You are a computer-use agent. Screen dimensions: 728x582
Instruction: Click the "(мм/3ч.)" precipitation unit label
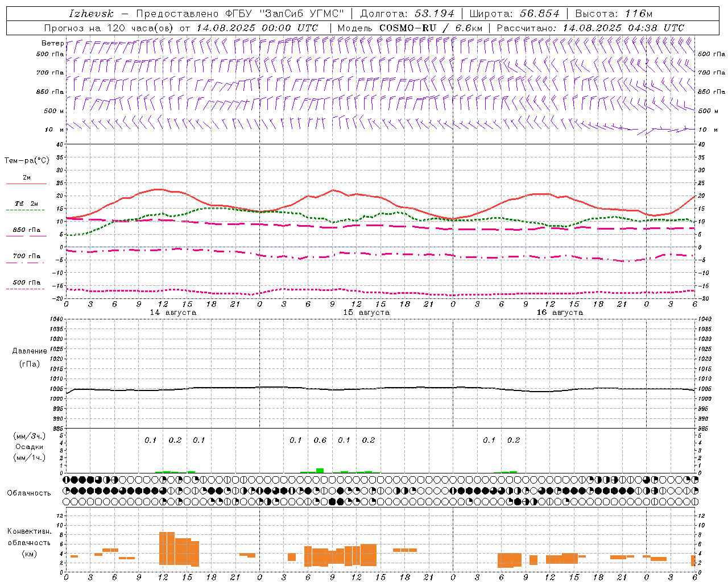[x=30, y=436]
